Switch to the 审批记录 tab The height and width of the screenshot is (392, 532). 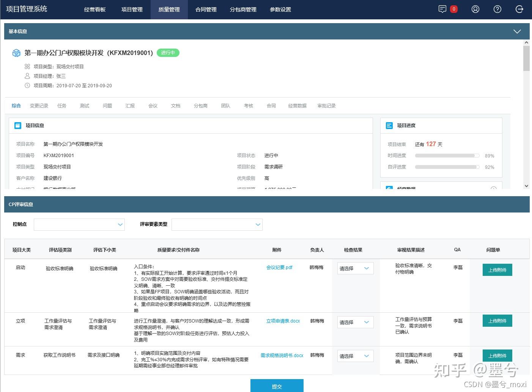click(327, 106)
